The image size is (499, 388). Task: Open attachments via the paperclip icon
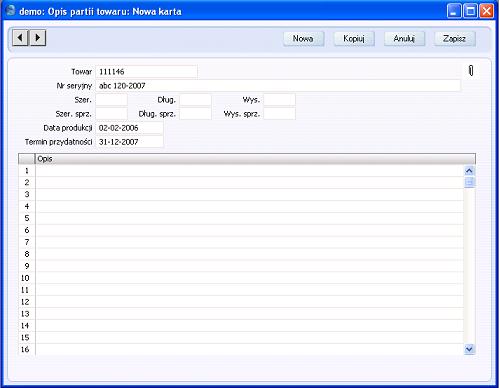tap(471, 70)
